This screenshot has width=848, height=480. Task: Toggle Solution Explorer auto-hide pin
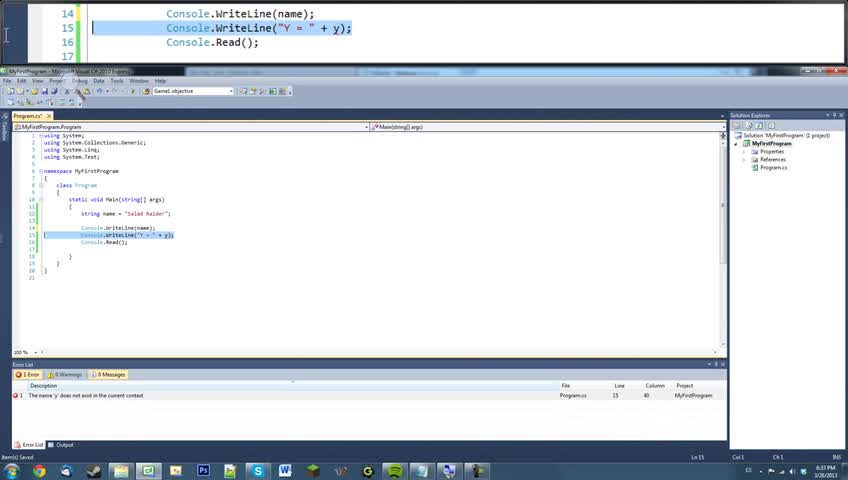coord(834,115)
